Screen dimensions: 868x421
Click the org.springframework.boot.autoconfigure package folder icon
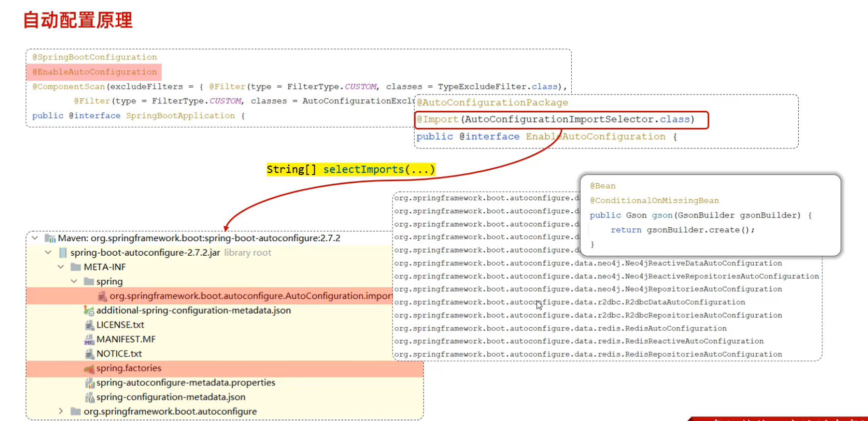tap(76, 412)
